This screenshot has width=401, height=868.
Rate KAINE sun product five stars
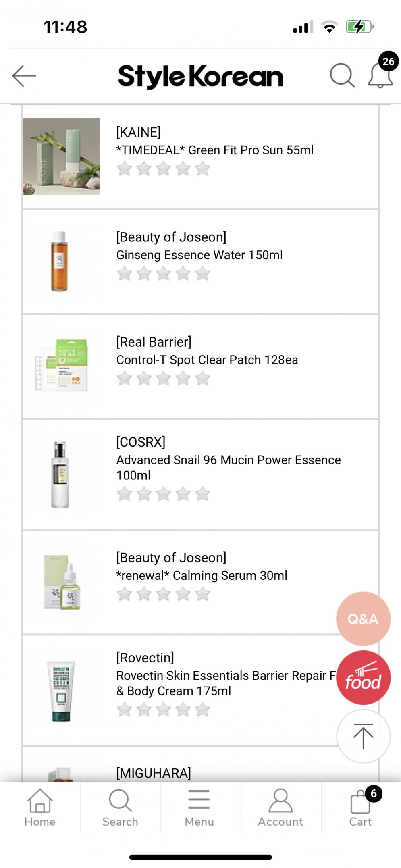(x=203, y=169)
